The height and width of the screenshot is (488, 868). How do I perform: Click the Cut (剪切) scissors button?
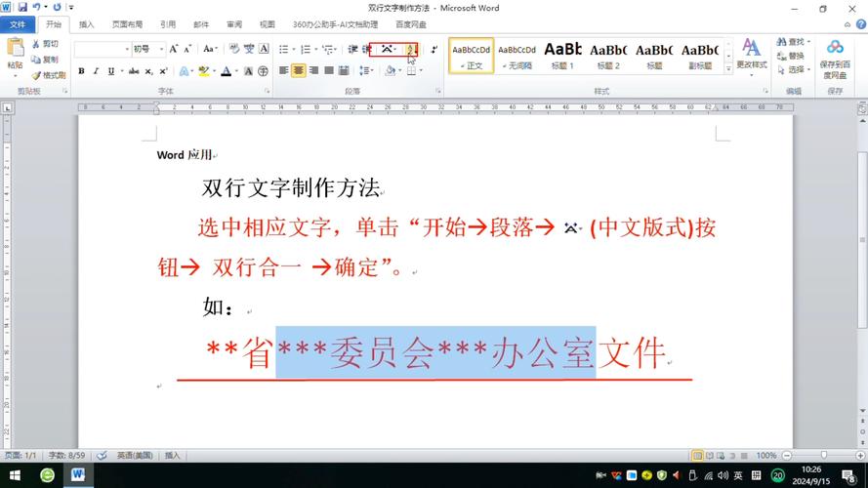pos(45,44)
